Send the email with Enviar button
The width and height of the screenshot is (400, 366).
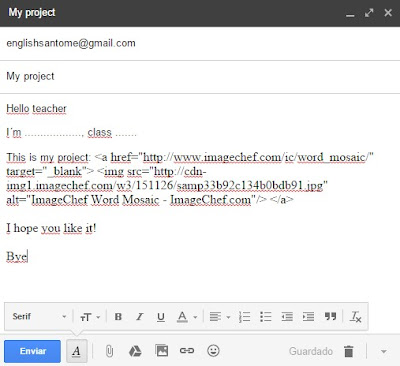click(x=32, y=351)
